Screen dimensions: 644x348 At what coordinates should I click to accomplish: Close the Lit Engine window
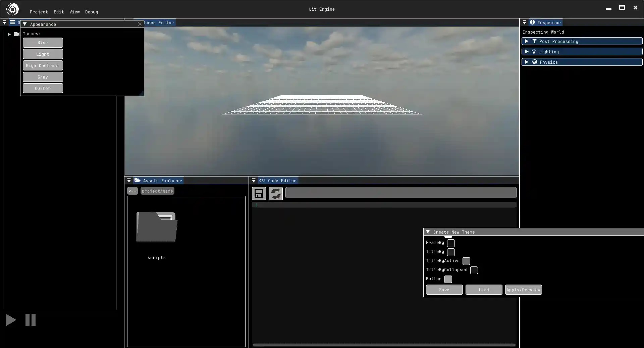point(635,7)
